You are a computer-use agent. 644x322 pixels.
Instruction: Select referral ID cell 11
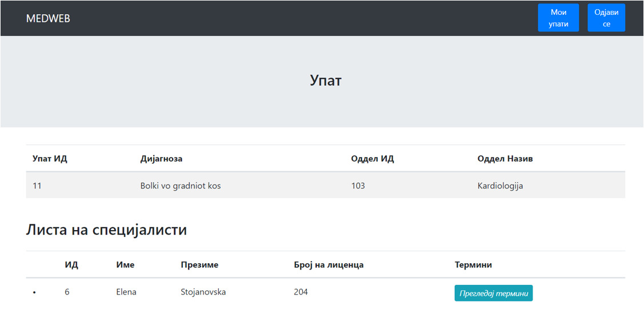[x=37, y=186]
